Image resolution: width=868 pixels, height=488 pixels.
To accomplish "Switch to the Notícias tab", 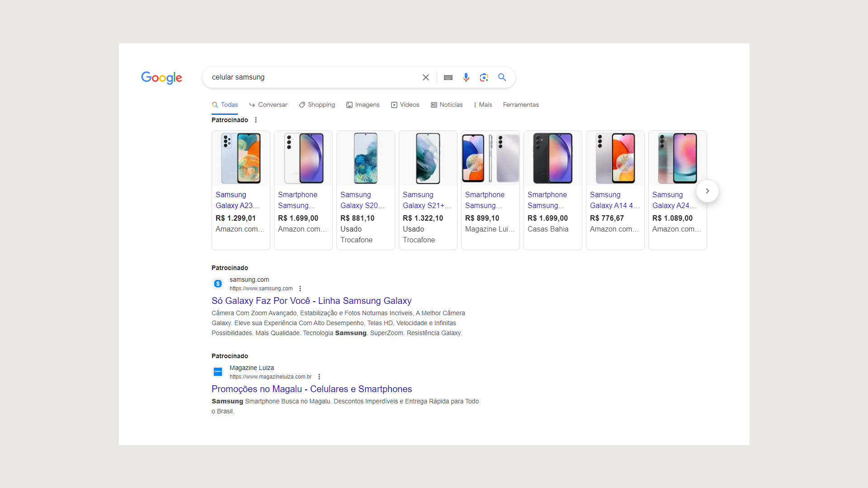I will coord(447,105).
